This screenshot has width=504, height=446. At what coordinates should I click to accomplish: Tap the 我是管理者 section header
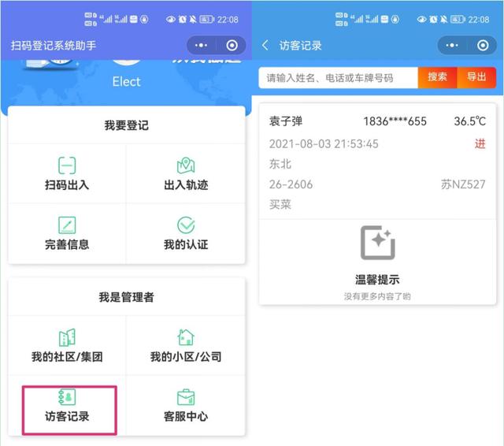point(126,297)
